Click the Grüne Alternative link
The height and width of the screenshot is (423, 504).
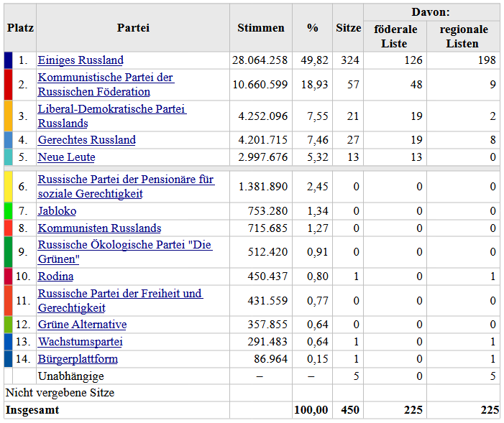pos(82,325)
